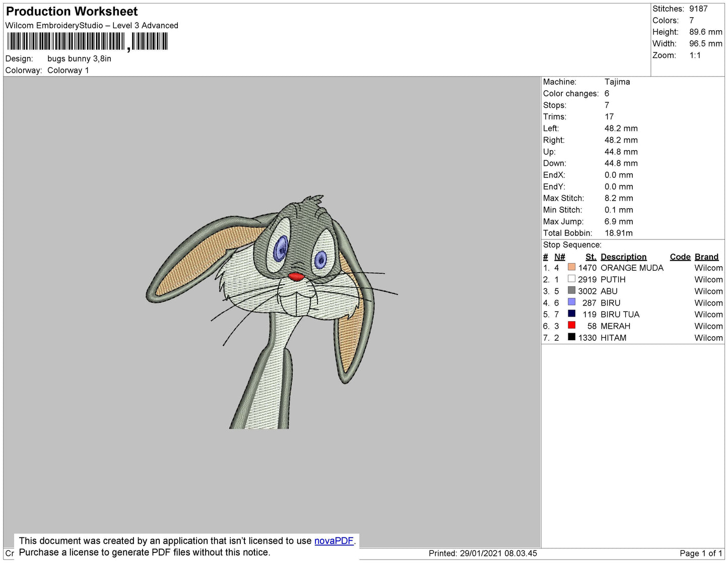728x563 pixels.
Task: Click the stitches count 9187
Action: pos(698,9)
